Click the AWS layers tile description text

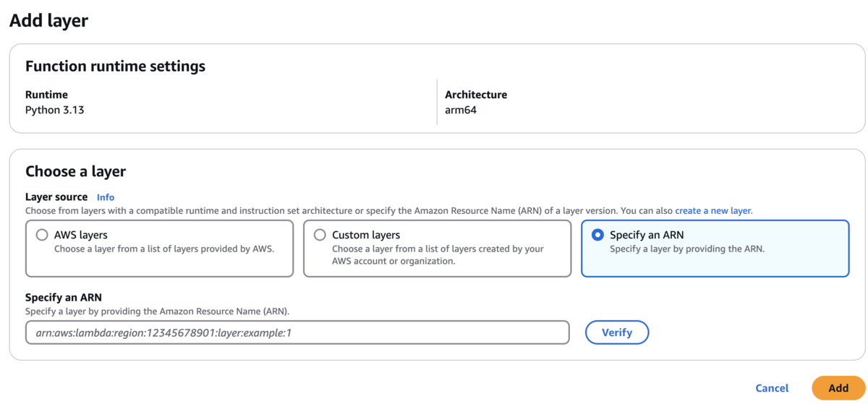click(164, 249)
